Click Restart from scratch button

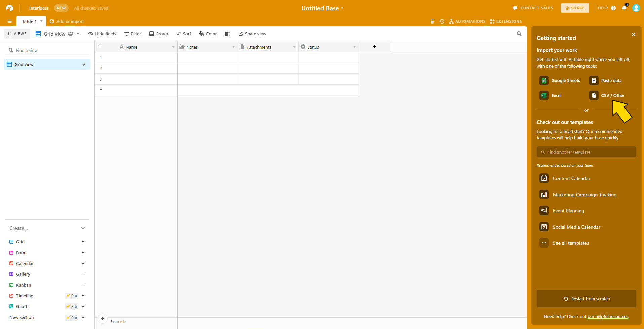tap(586, 299)
